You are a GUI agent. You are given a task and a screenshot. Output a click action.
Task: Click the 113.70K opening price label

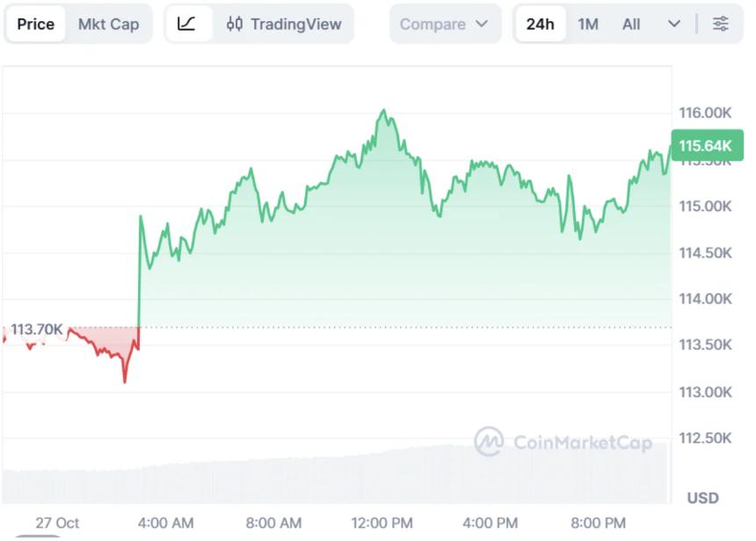pos(37,330)
